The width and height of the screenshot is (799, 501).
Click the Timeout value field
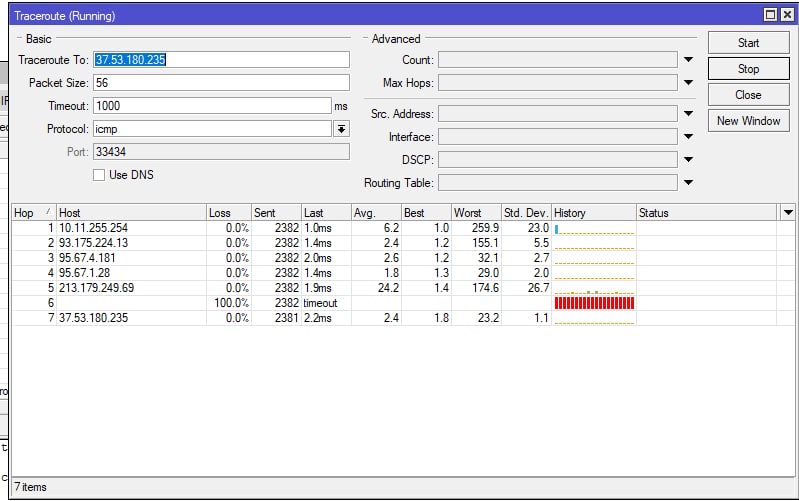coord(212,106)
